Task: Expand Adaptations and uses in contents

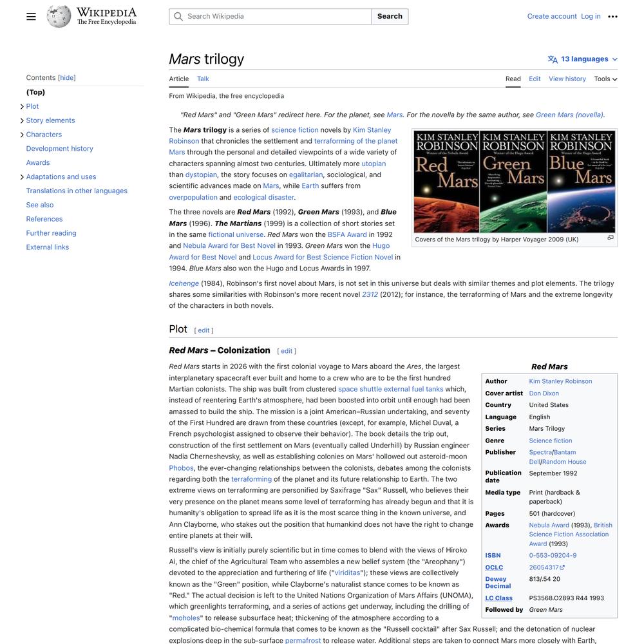Action: pyautogui.click(x=22, y=177)
